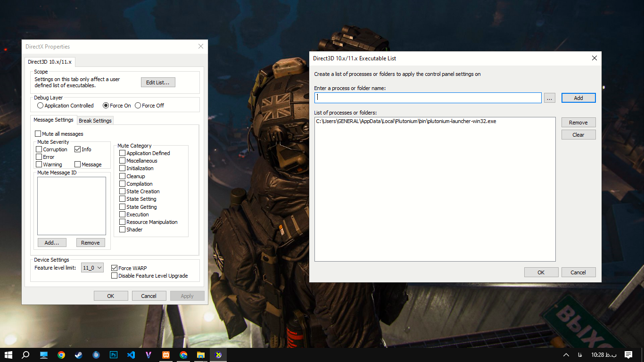Mute the Initialization category
The height and width of the screenshot is (362, 644).
123,168
